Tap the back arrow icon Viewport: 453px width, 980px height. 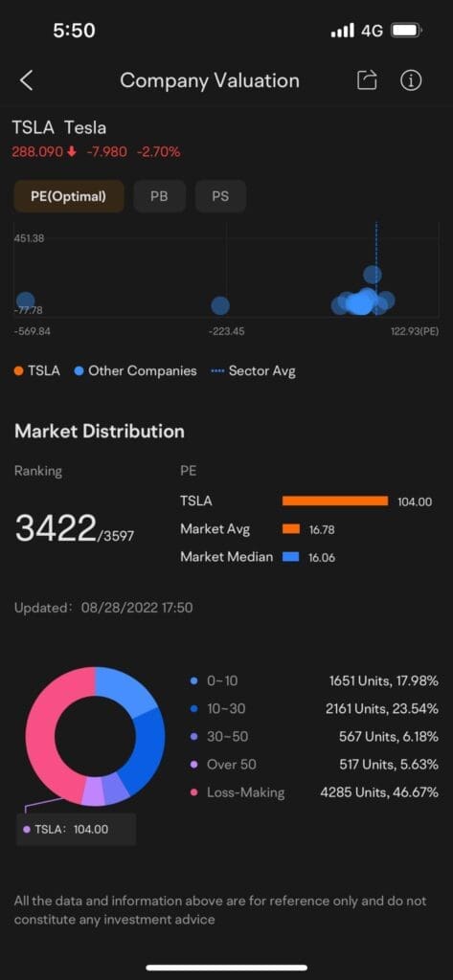pos(26,80)
